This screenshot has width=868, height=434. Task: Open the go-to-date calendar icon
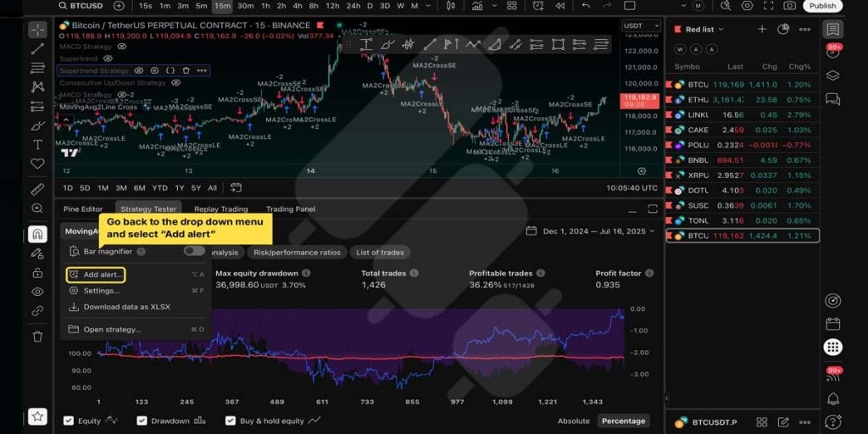(236, 187)
